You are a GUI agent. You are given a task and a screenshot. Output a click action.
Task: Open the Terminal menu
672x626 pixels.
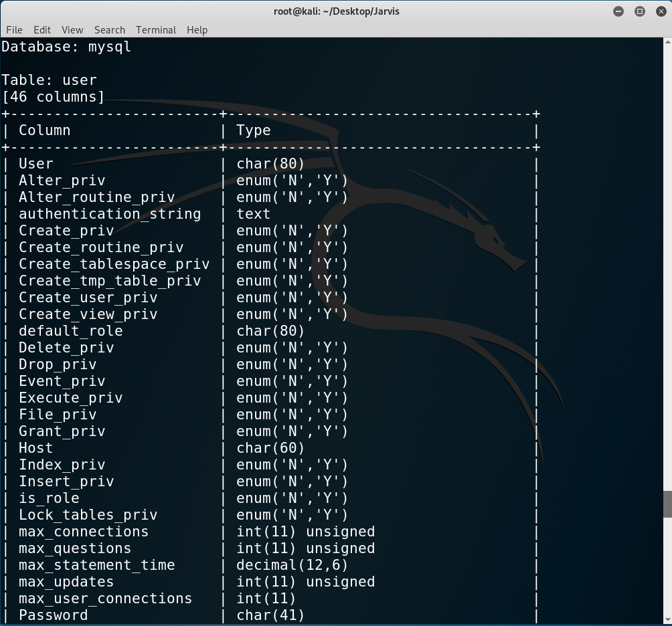pos(156,30)
